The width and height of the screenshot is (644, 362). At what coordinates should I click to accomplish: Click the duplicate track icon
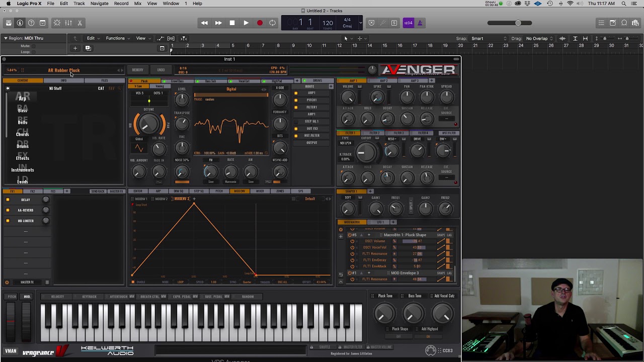pos(88,48)
